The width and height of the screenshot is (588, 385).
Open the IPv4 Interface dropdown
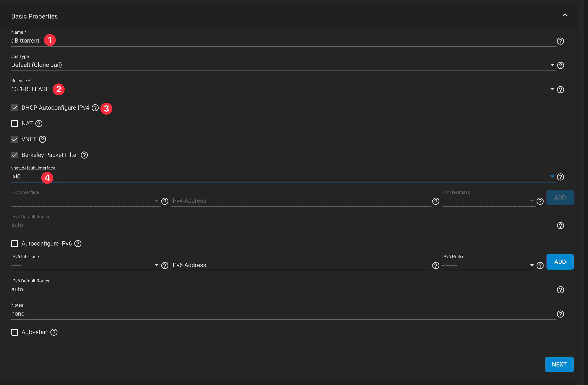86,201
